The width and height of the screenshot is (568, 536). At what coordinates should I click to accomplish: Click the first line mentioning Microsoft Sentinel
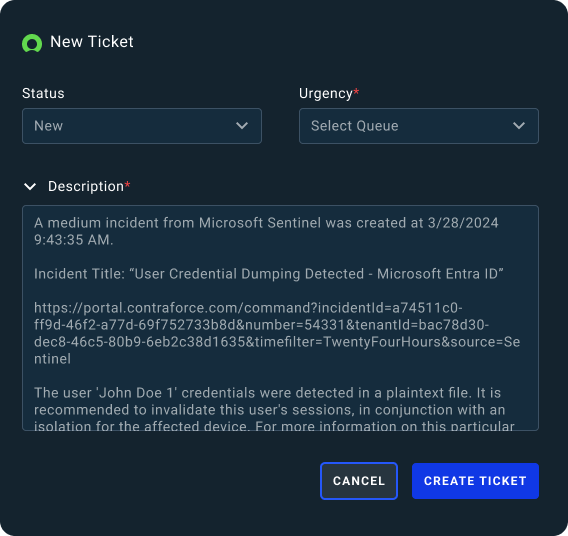coord(266,223)
